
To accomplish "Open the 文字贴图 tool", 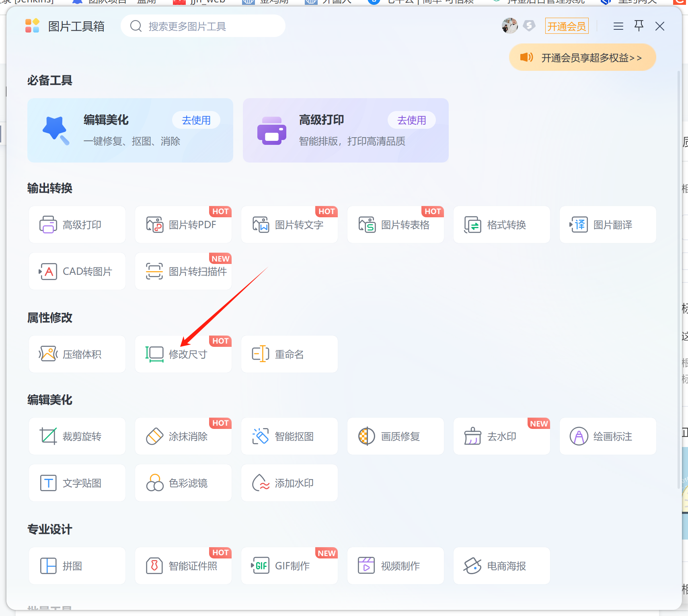I will coord(77,483).
